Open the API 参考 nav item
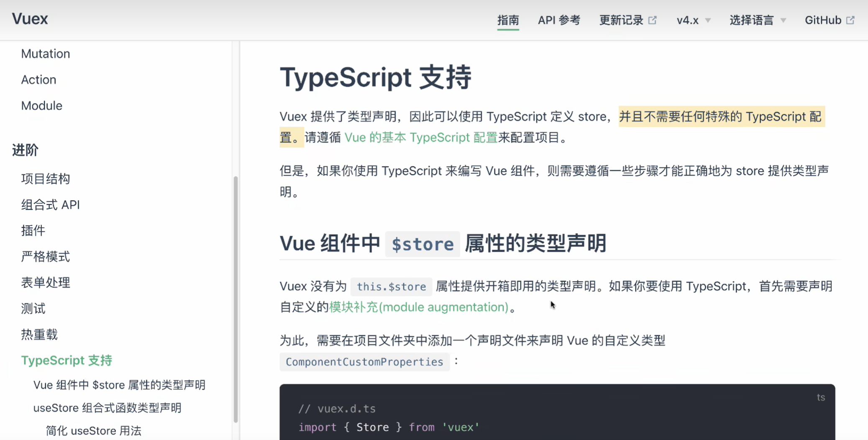This screenshot has height=440, width=868. click(x=559, y=20)
